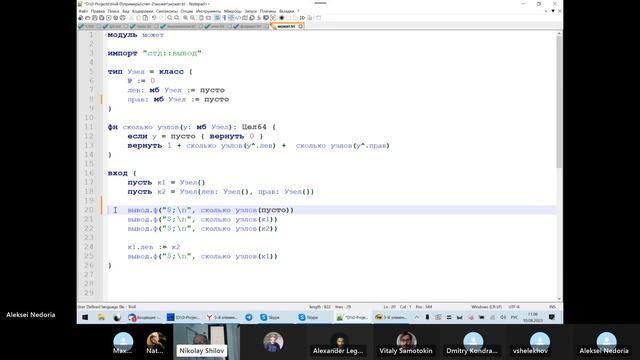Select Nikolay Shilov participant tile
Viewport: 640px width, 360px height.
click(207, 342)
